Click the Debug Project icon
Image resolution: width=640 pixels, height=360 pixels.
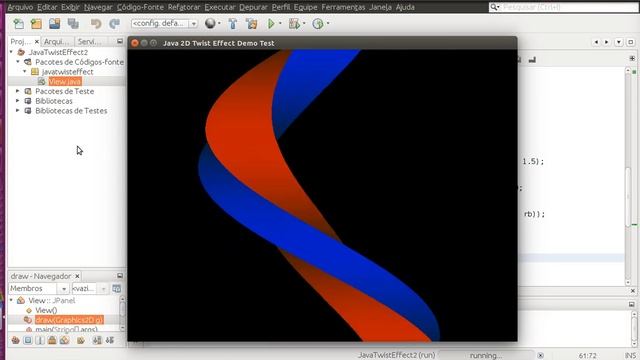[294, 24]
